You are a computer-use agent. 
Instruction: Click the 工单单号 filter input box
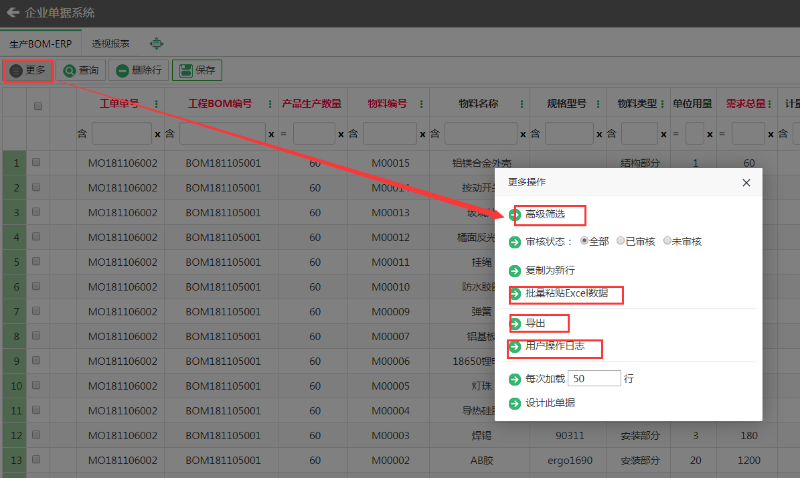click(x=122, y=134)
